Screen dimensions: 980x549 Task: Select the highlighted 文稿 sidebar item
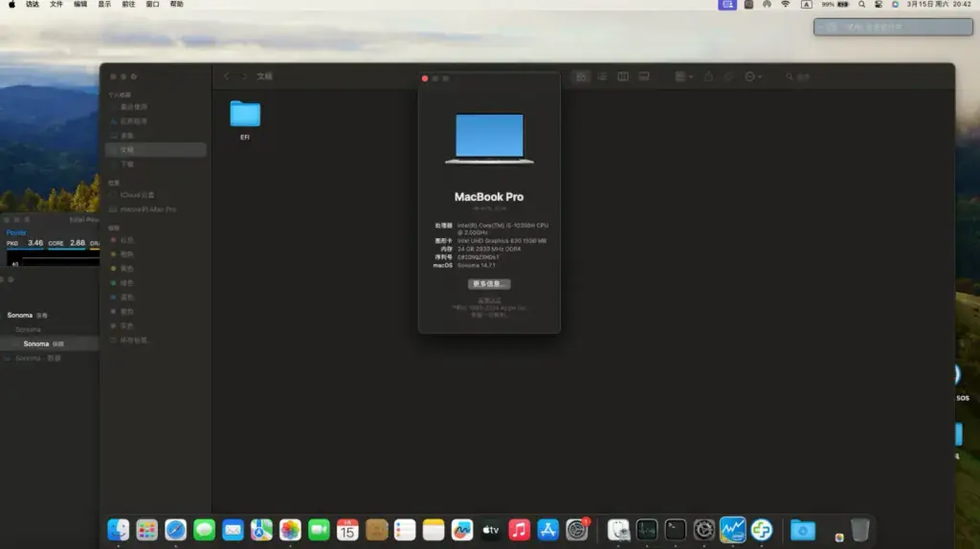(x=156, y=150)
